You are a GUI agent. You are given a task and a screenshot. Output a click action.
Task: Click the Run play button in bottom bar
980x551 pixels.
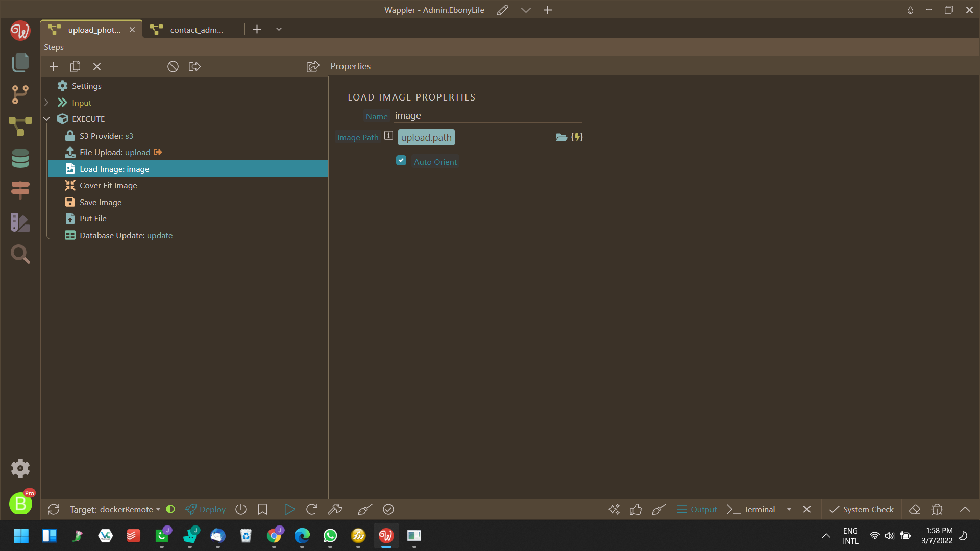click(289, 509)
